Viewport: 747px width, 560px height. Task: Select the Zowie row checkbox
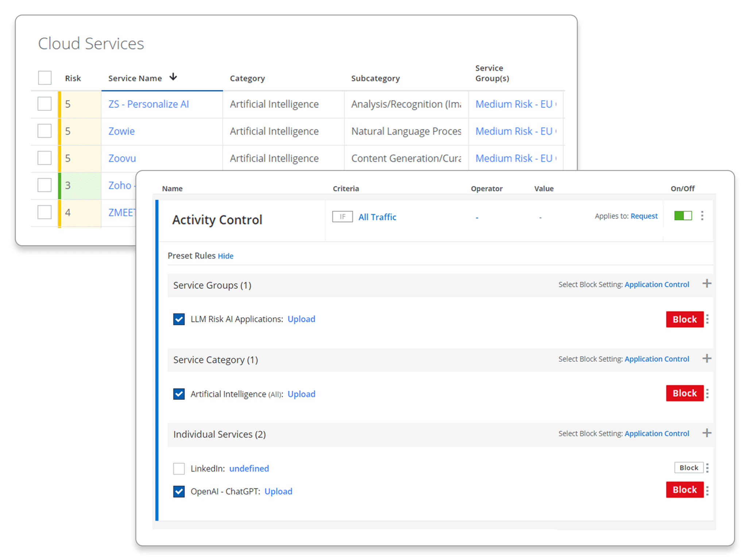pyautogui.click(x=44, y=131)
